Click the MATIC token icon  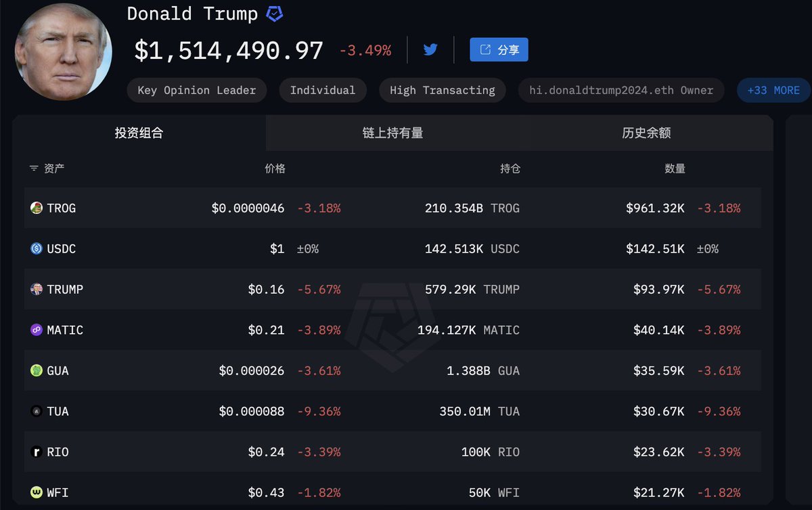37,330
